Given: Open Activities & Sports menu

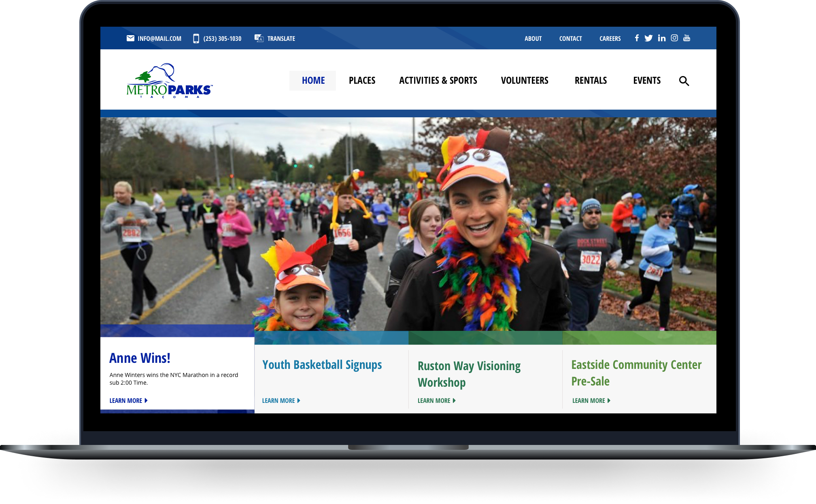Looking at the screenshot, I should point(438,80).
